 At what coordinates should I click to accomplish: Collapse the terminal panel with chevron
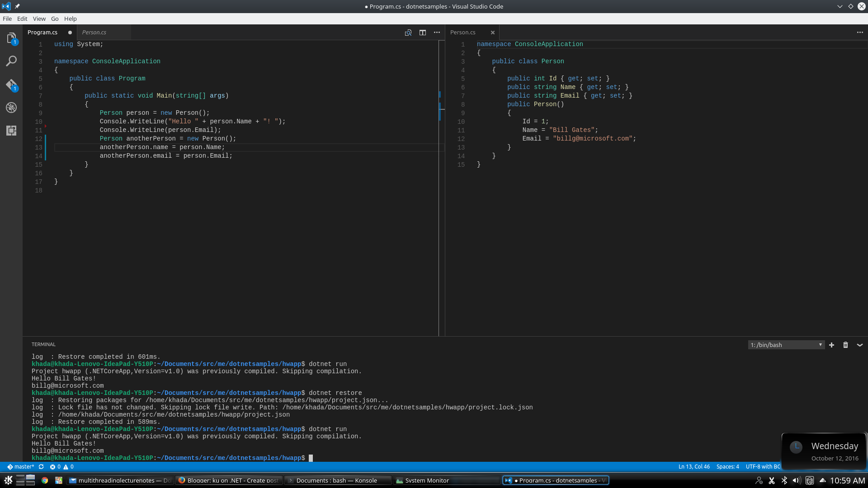tap(860, 345)
